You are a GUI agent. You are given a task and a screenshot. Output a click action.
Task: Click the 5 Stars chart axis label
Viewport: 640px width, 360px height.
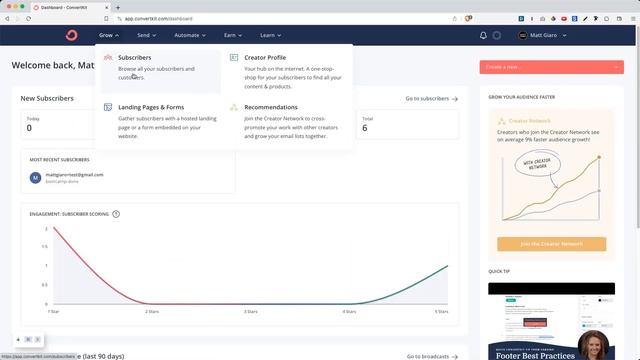click(x=441, y=311)
